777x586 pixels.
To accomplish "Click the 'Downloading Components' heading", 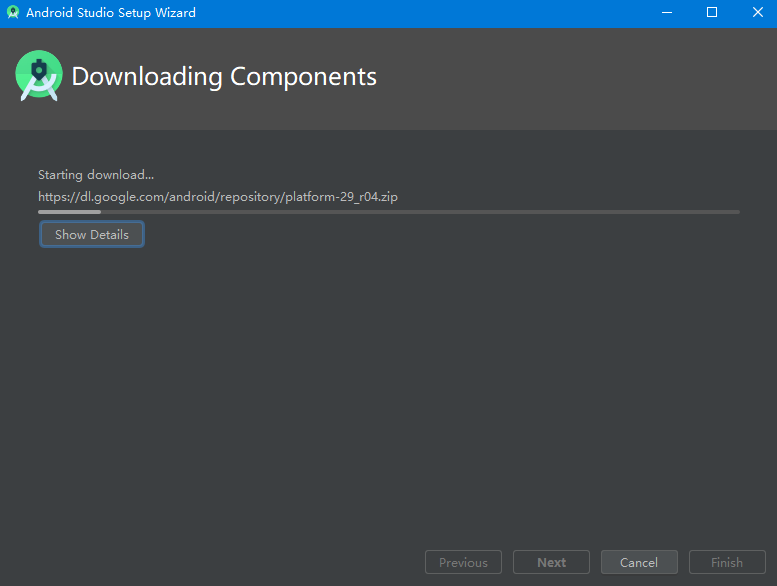I will (x=224, y=77).
